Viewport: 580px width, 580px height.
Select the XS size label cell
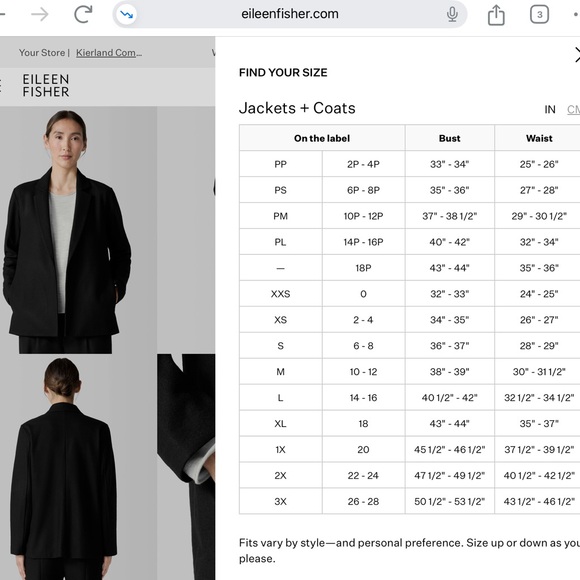[x=280, y=320]
